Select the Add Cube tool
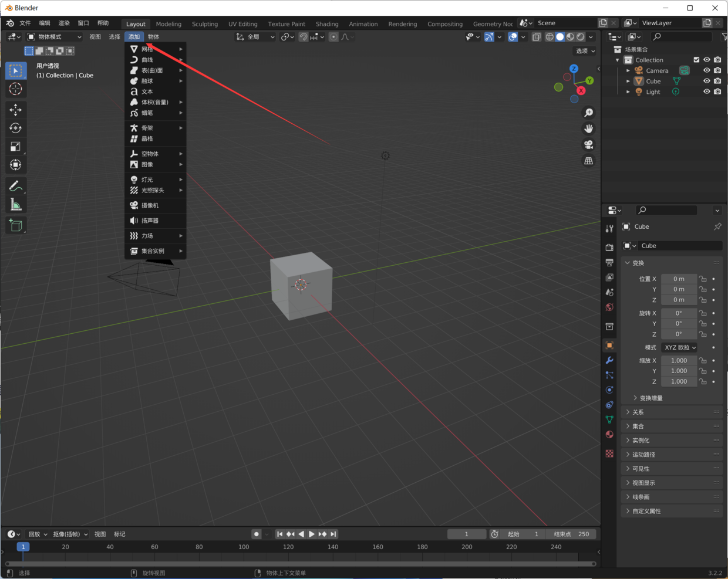The width and height of the screenshot is (728, 579). tap(16, 226)
